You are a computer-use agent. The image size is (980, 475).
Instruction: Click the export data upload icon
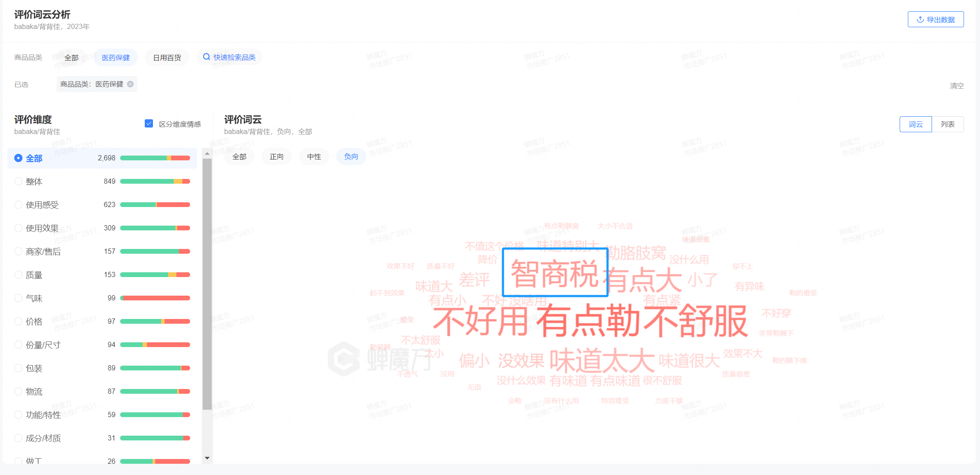pos(920,19)
